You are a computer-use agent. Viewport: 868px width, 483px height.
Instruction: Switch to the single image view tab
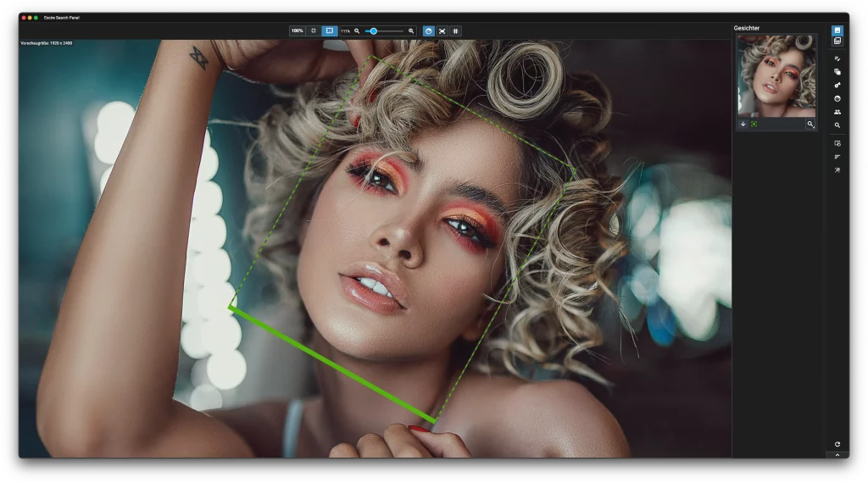click(x=837, y=31)
